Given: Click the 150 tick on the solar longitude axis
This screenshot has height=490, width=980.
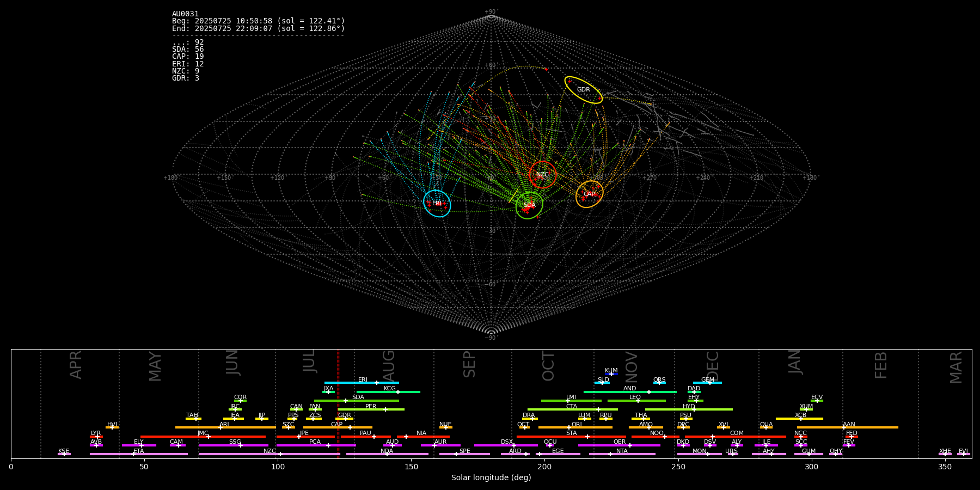Looking at the screenshot, I should point(411,467).
